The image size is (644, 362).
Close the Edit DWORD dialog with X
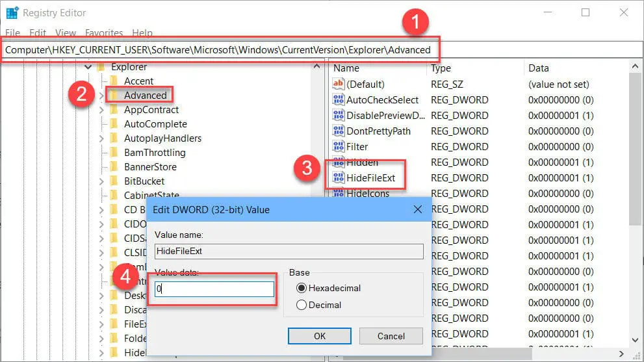click(418, 209)
